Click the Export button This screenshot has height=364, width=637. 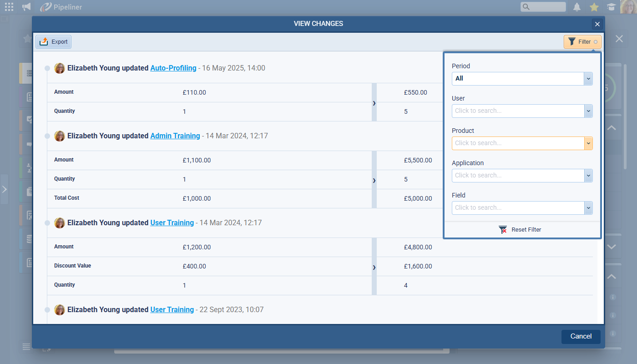tap(54, 42)
